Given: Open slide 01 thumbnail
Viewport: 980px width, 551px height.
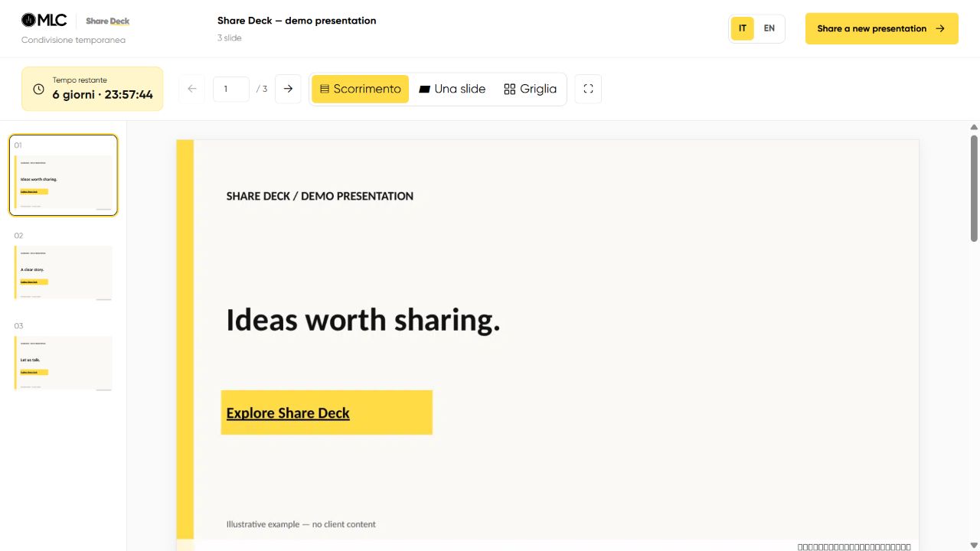Looking at the screenshot, I should [x=64, y=175].
